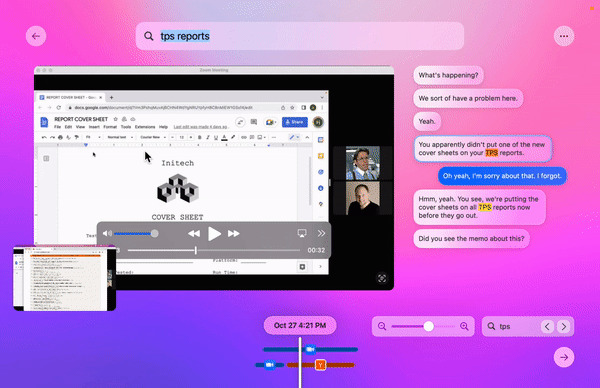Image resolution: width=600 pixels, height=388 pixels.
Task: Open the Edit menu in Google Docs
Action: (x=68, y=127)
